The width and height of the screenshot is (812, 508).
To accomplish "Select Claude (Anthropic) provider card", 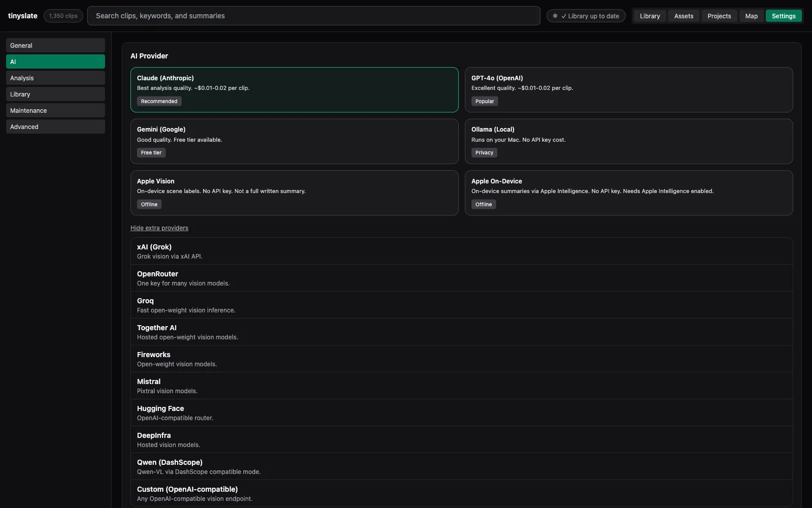I will (294, 89).
